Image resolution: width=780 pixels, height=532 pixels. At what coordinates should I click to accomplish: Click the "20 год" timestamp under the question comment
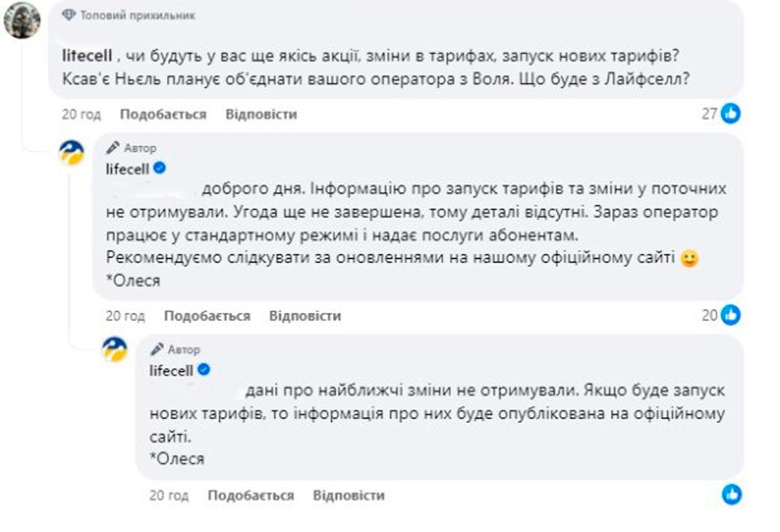(x=81, y=114)
